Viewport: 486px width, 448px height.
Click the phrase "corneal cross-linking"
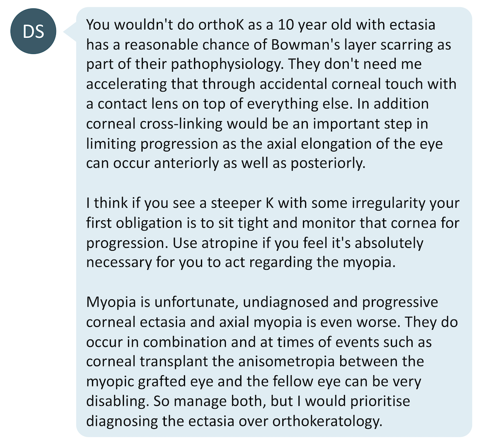tap(154, 124)
